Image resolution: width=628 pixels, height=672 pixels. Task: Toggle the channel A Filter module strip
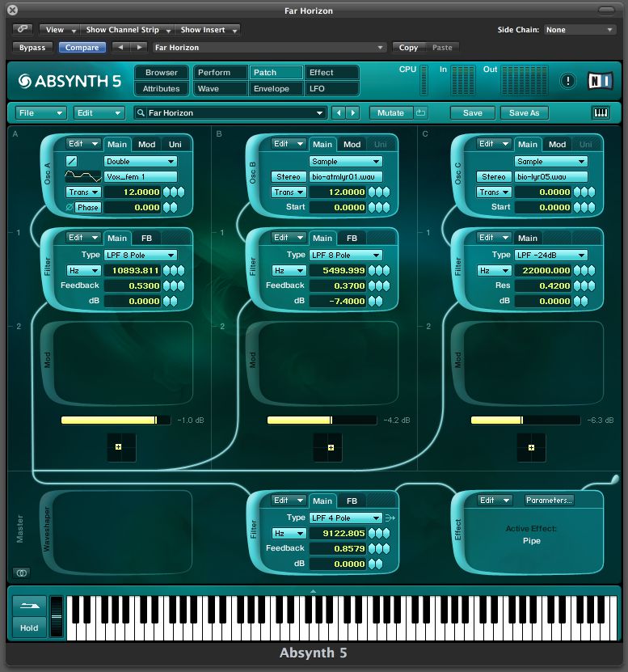[47, 267]
